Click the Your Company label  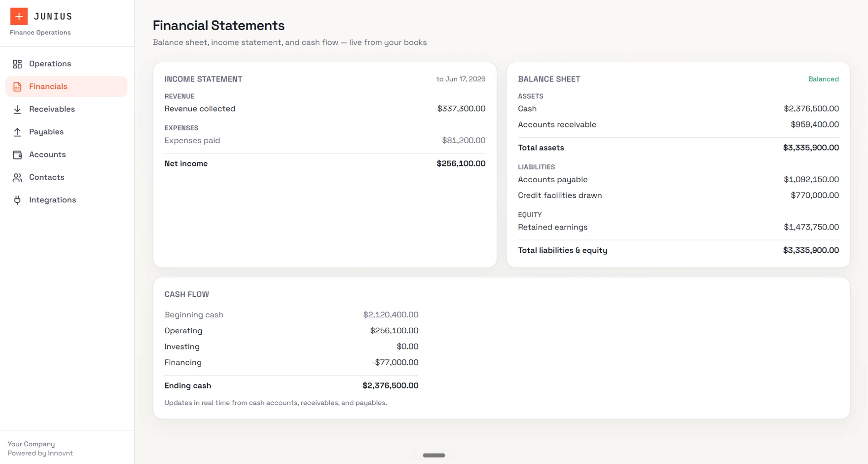[31, 444]
